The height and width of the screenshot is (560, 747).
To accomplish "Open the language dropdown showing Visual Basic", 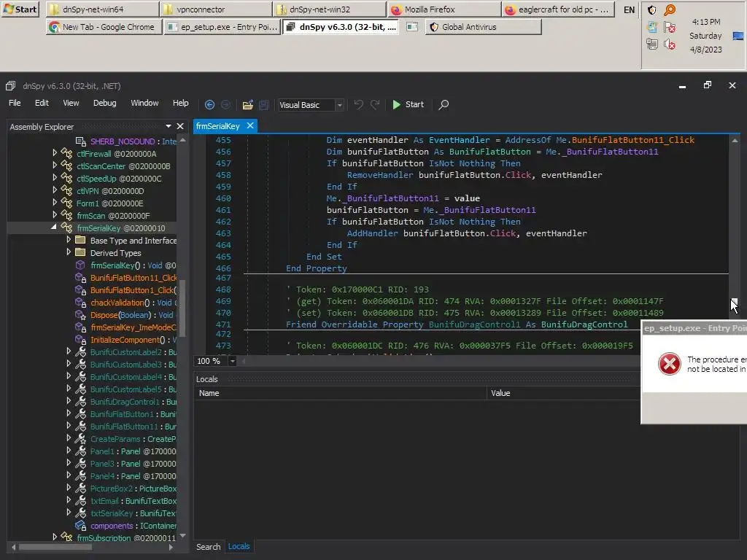I will [339, 105].
